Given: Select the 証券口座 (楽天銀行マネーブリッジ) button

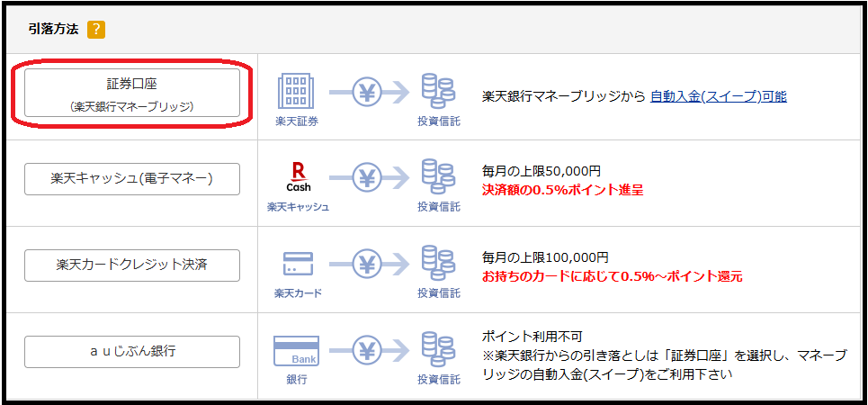Looking at the screenshot, I should [132, 93].
